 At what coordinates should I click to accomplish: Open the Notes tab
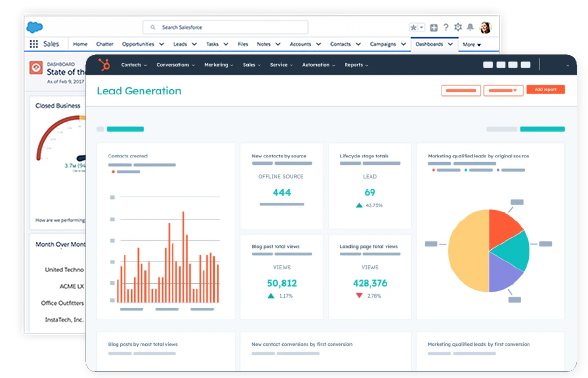pyautogui.click(x=264, y=44)
